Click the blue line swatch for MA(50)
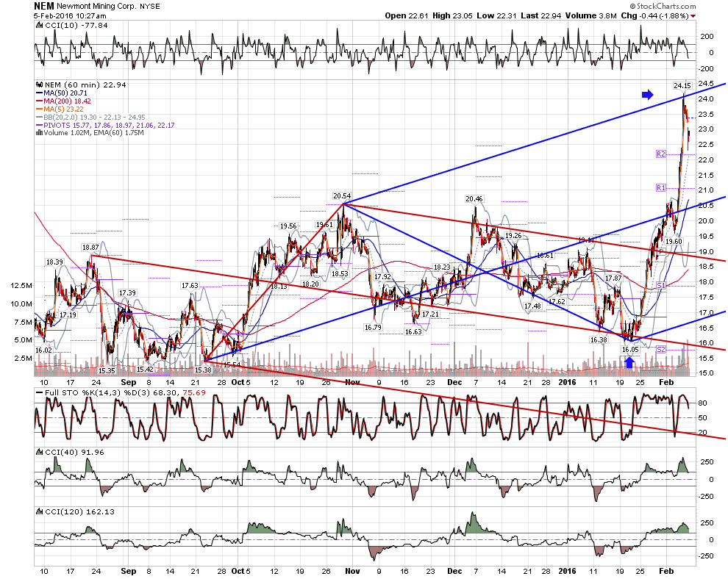Image resolution: width=728 pixels, height=579 pixels. point(40,93)
